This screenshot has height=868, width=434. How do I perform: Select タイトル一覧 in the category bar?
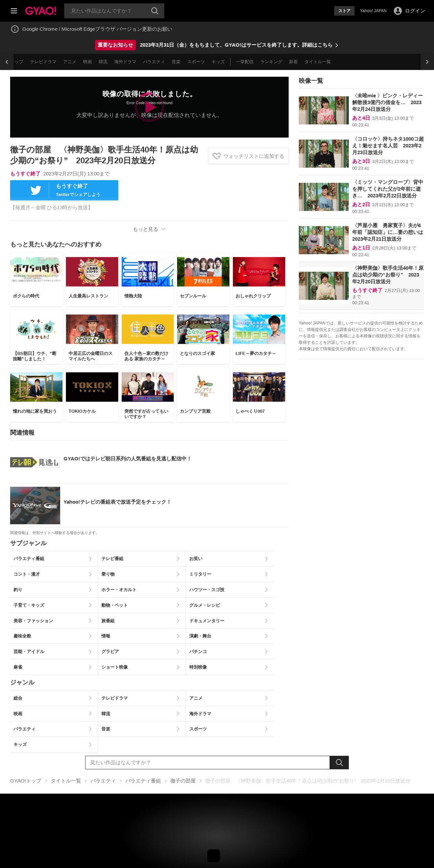pos(318,62)
